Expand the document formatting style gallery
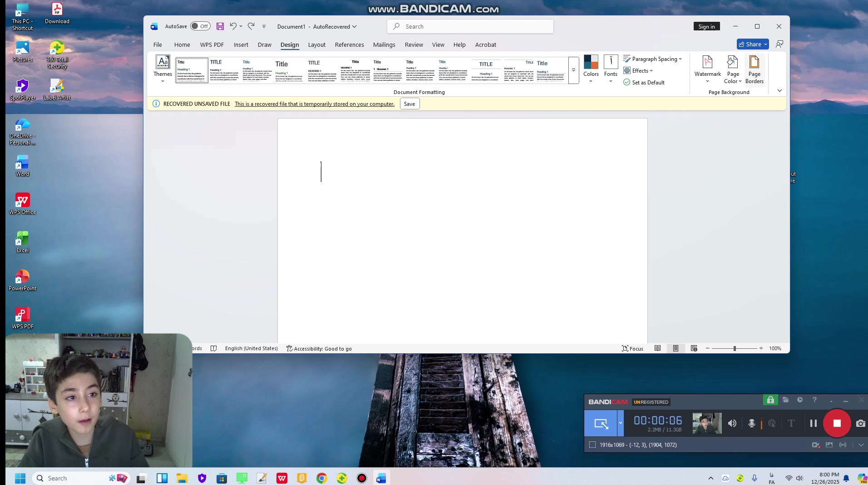This screenshot has height=485, width=868. coord(573,70)
